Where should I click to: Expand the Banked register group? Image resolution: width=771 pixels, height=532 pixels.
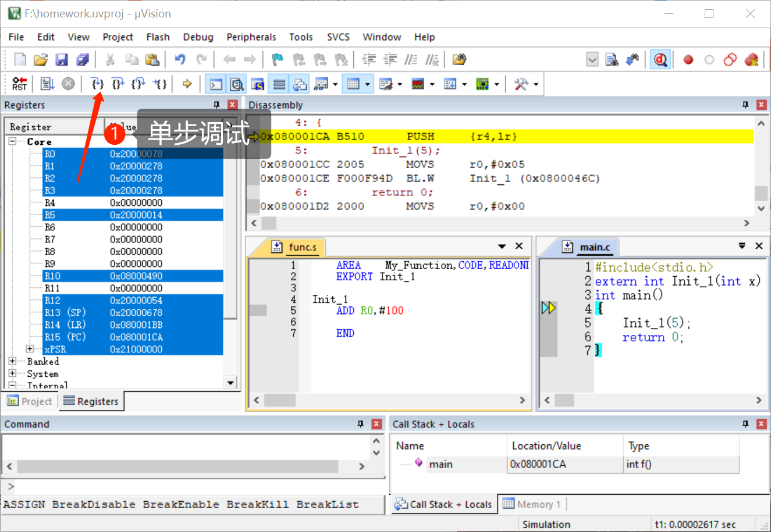[12, 361]
